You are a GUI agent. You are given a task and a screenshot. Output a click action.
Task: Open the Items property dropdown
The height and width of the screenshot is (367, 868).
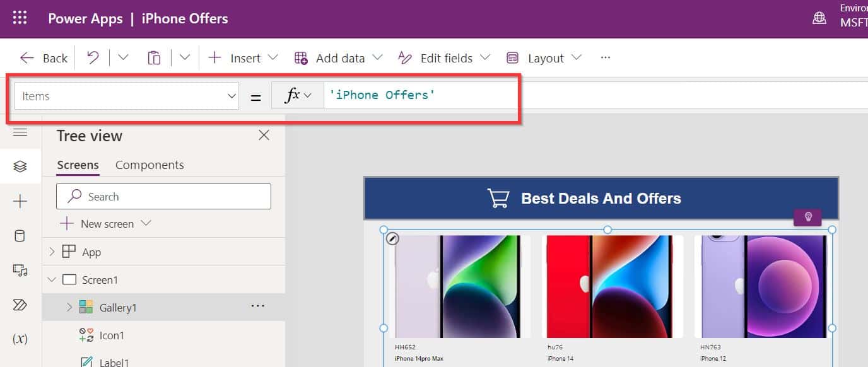tap(231, 95)
